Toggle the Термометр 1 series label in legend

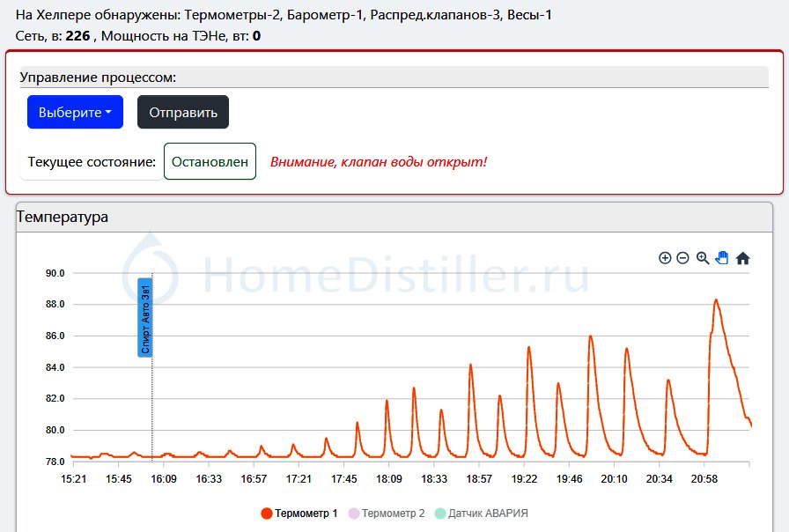click(x=306, y=514)
